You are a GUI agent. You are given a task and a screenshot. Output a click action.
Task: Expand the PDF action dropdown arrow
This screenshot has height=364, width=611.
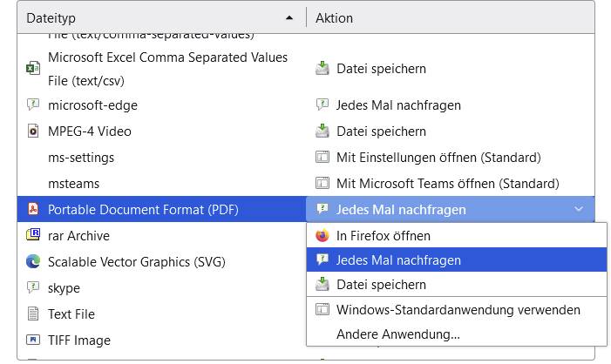tap(579, 210)
